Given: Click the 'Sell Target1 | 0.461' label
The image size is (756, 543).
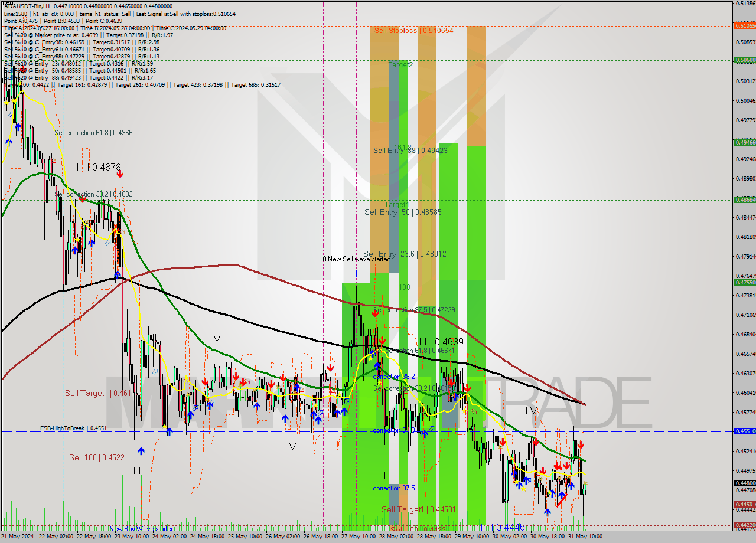Looking at the screenshot, I should coord(98,393).
